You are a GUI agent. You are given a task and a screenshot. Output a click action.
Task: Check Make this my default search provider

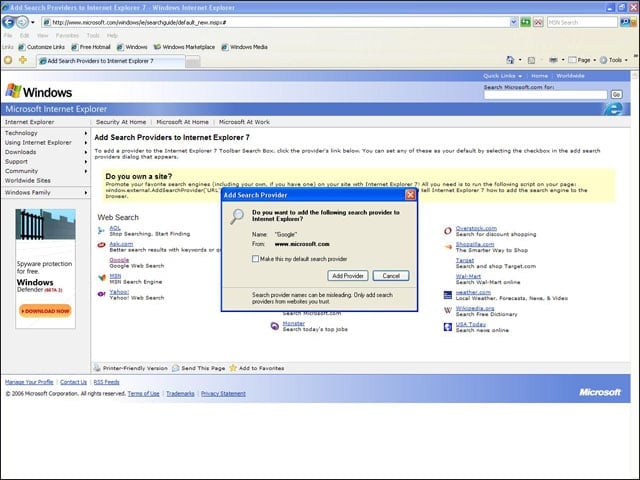[256, 259]
